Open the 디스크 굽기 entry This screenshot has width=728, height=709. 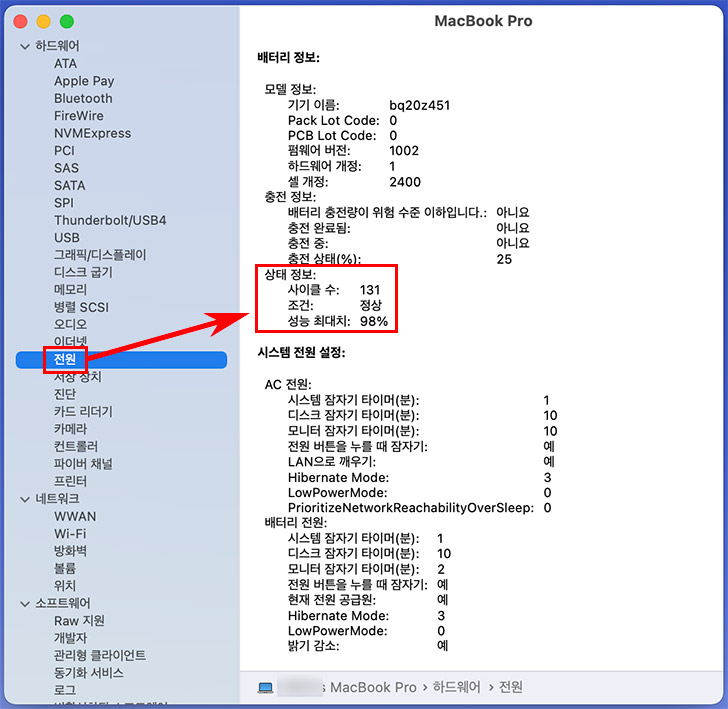(x=83, y=273)
